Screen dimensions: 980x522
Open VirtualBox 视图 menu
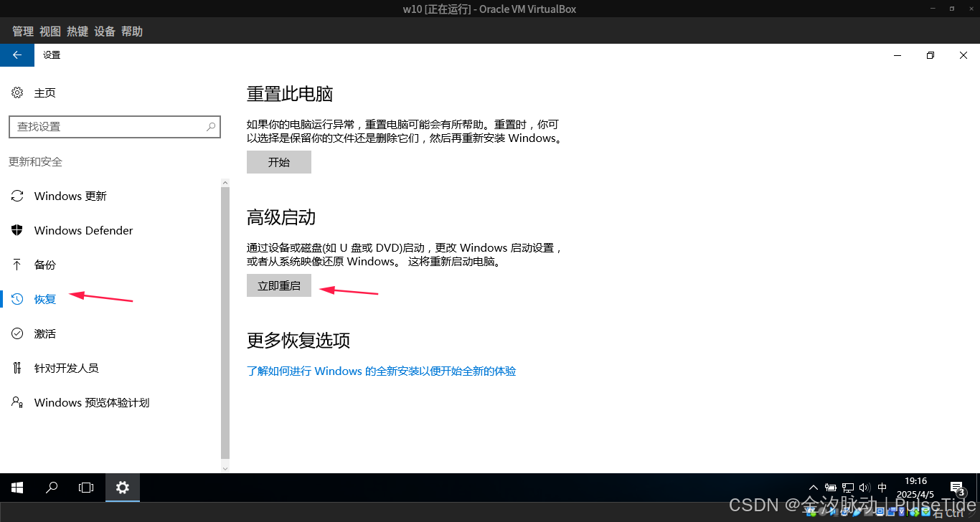50,32
